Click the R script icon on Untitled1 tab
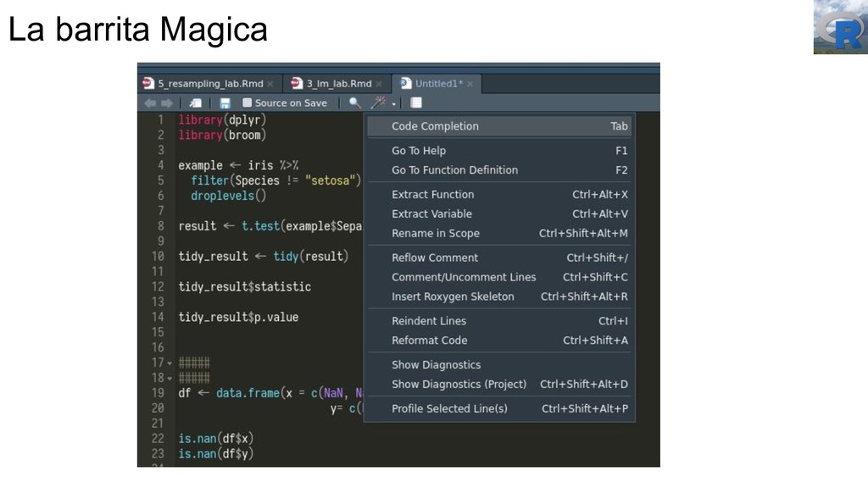 point(406,83)
